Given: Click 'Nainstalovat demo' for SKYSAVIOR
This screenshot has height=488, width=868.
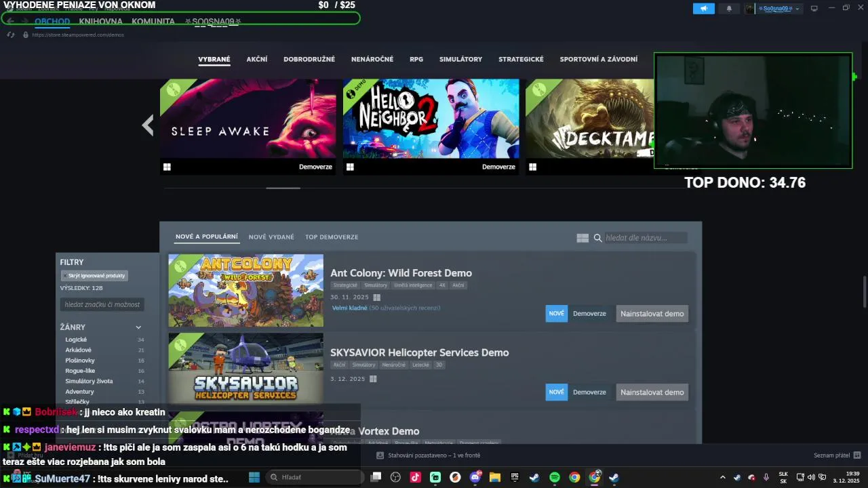Looking at the screenshot, I should click(652, 392).
